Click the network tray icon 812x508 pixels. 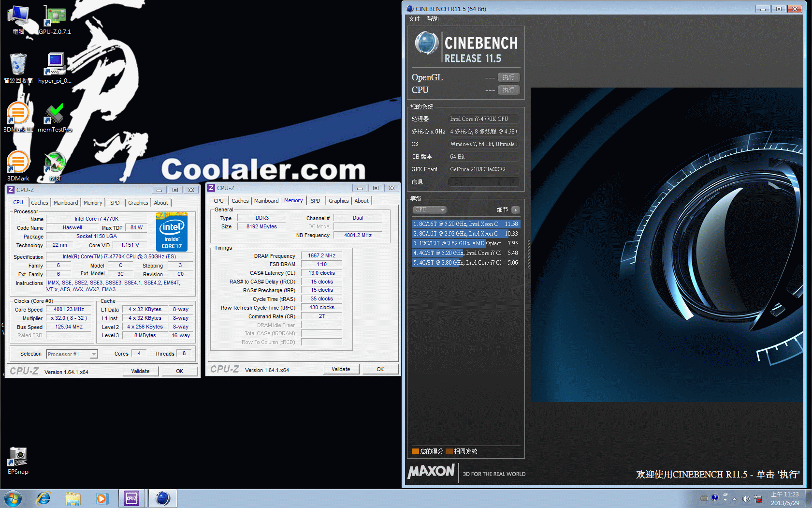(x=758, y=499)
